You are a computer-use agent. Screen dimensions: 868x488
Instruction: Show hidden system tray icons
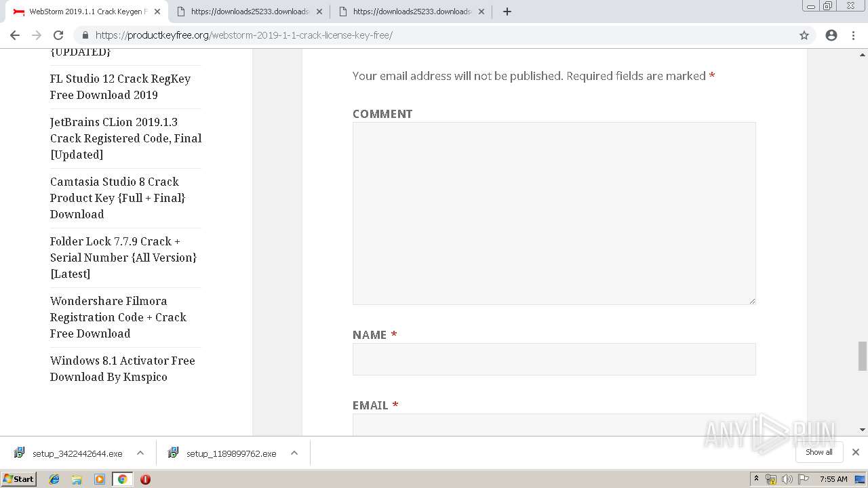click(x=756, y=479)
